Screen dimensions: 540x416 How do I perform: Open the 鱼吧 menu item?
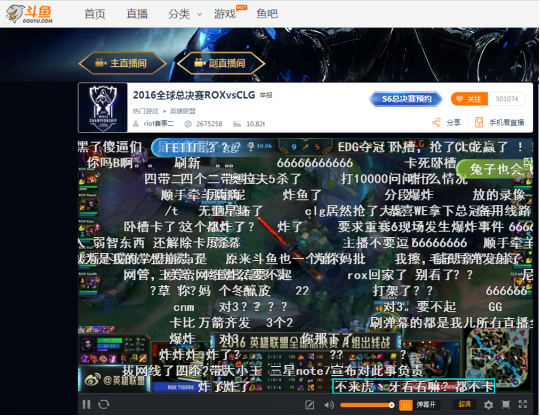267,14
